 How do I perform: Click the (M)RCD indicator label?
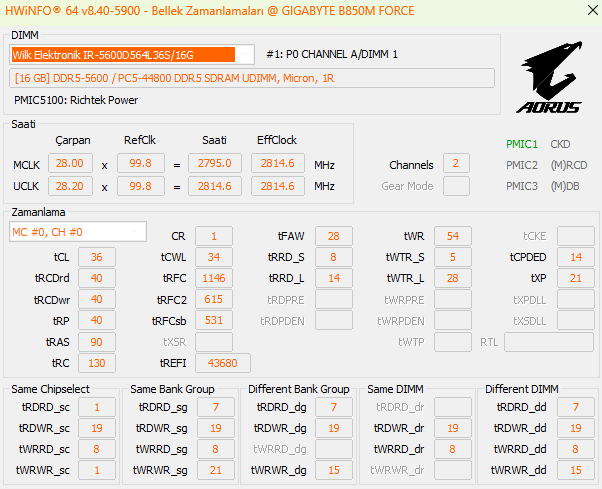click(569, 165)
